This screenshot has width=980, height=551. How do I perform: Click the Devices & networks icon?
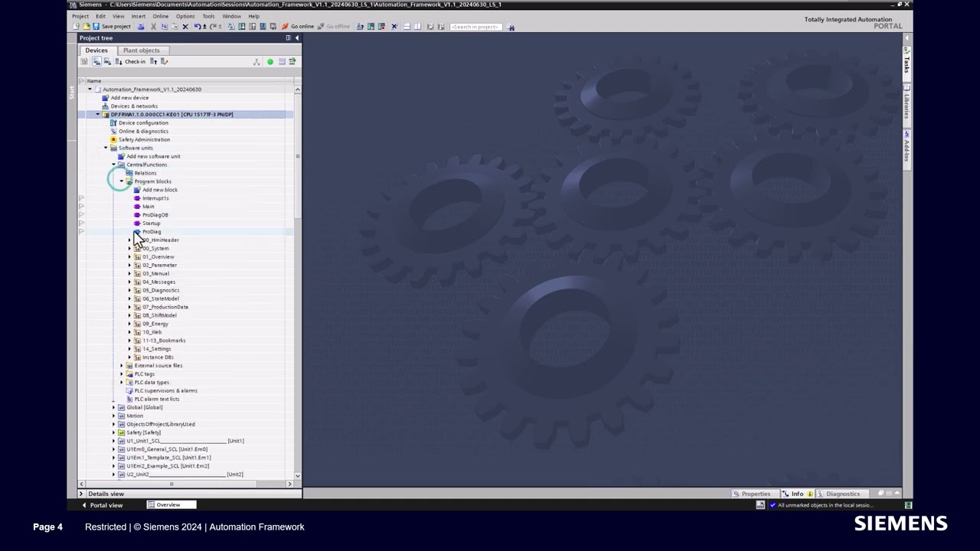click(x=105, y=106)
